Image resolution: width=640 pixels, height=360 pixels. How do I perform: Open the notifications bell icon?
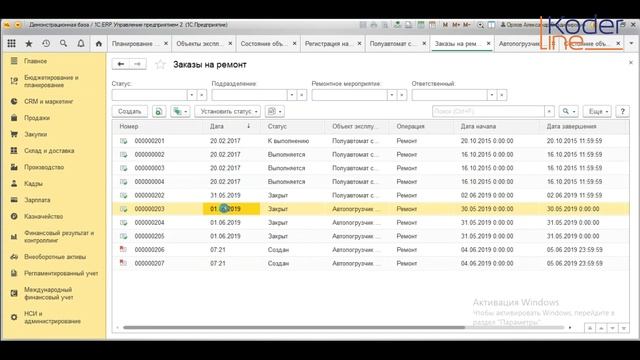point(81,43)
